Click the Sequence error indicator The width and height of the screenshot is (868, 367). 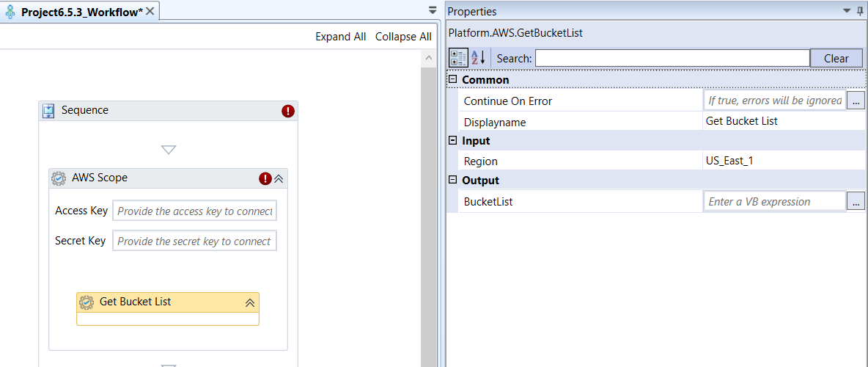click(x=288, y=111)
